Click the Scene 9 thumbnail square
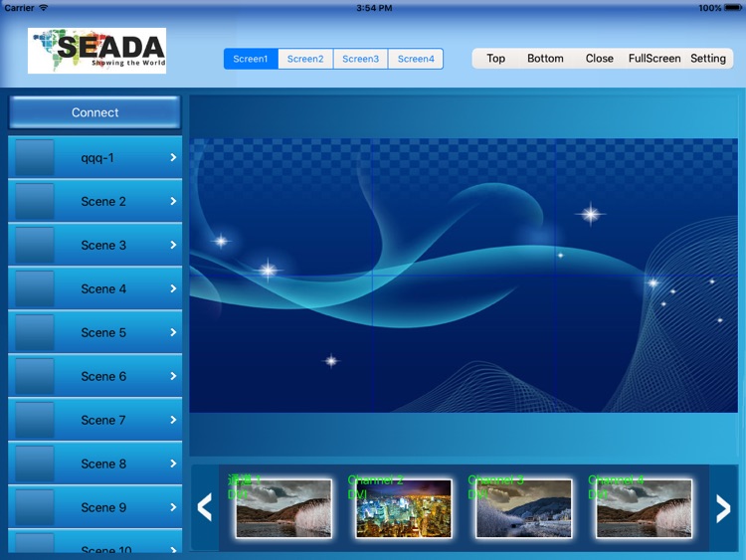Image resolution: width=746 pixels, height=560 pixels. tap(34, 507)
